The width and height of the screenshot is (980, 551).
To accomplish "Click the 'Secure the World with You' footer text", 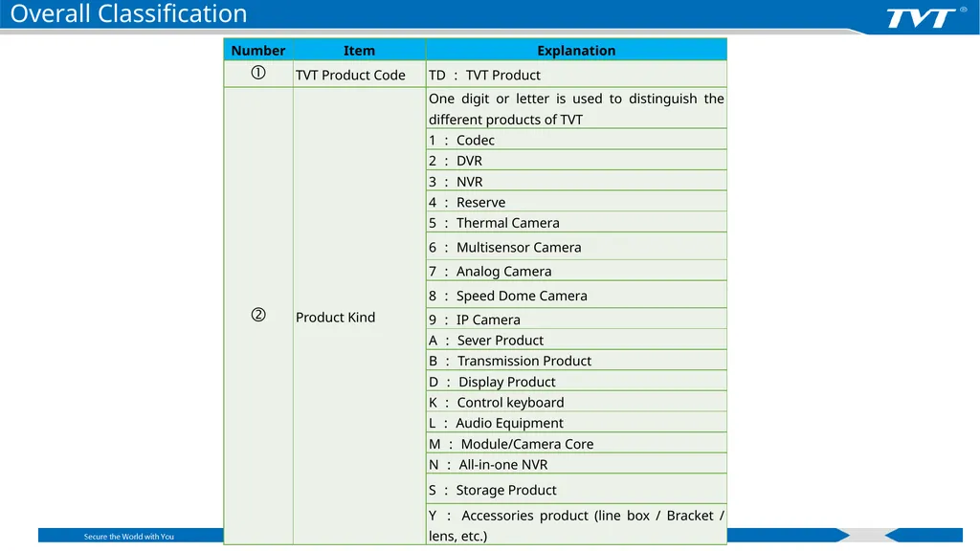I will [129, 536].
